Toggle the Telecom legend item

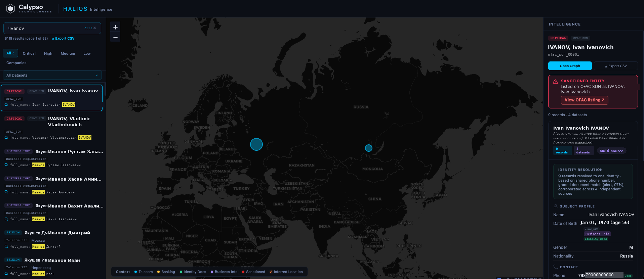point(144,272)
